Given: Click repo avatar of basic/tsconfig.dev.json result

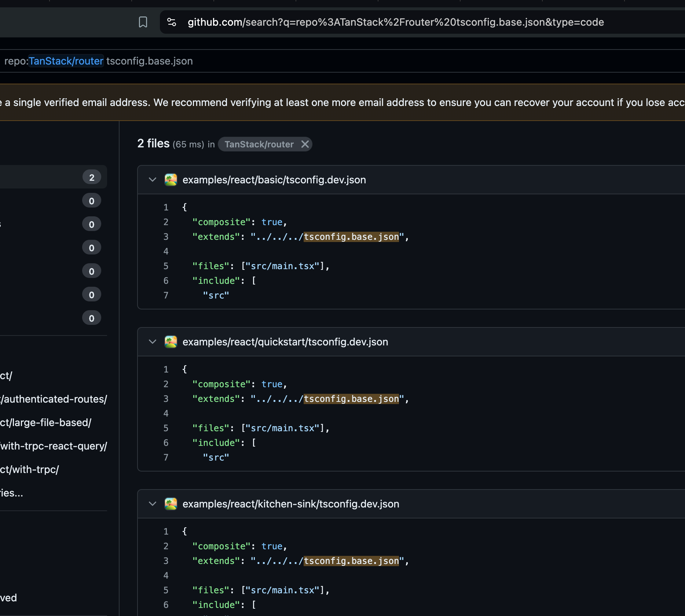Looking at the screenshot, I should tap(171, 180).
